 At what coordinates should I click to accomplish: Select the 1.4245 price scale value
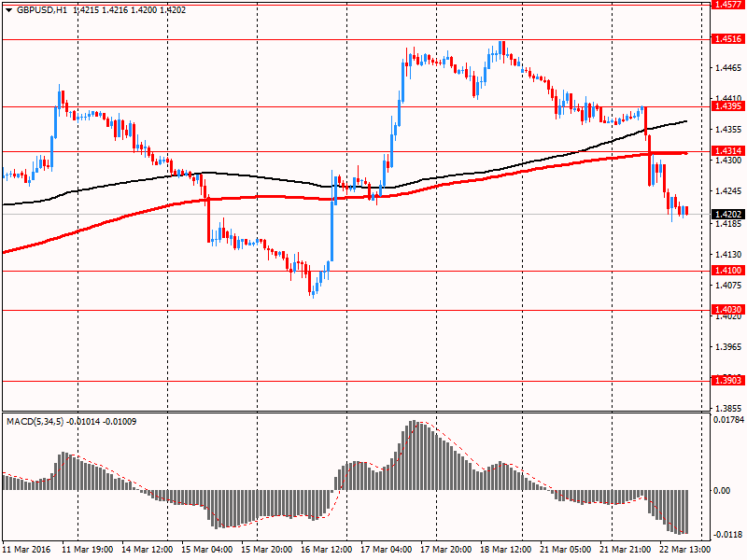(728, 191)
